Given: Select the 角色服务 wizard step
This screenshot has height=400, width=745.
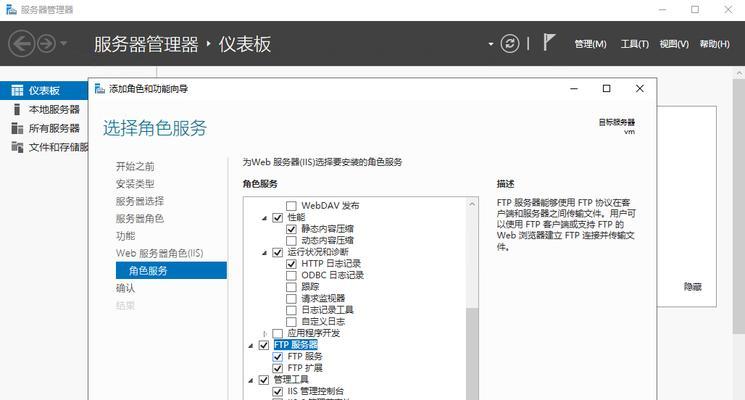Looking at the screenshot, I should click(171, 270).
